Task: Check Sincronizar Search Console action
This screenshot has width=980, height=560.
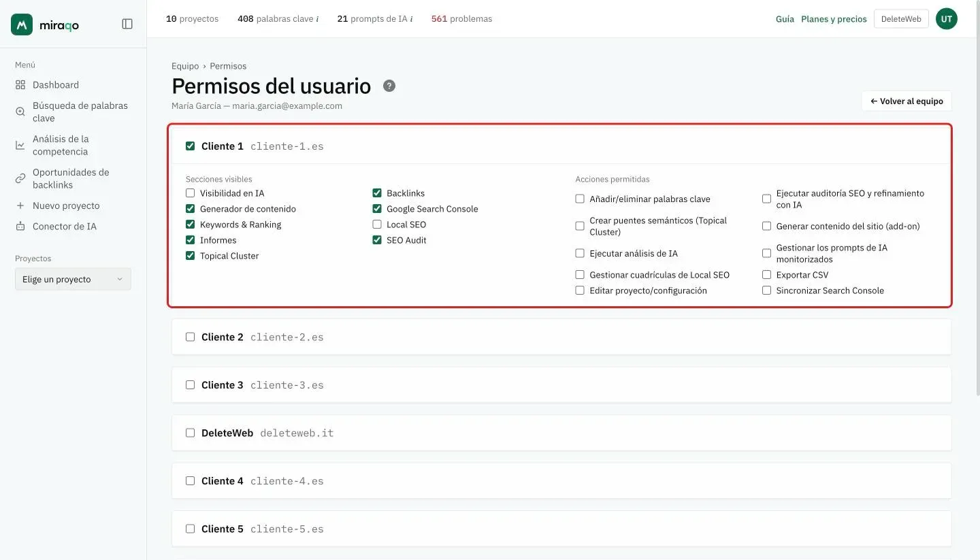Action: [766, 291]
